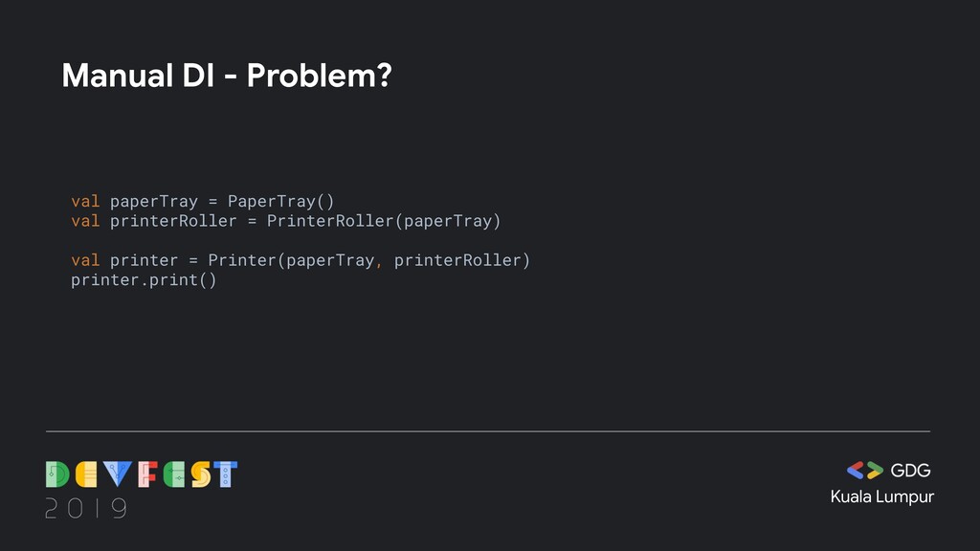
Task: Click the red letter F in DevFest
Action: (x=146, y=474)
